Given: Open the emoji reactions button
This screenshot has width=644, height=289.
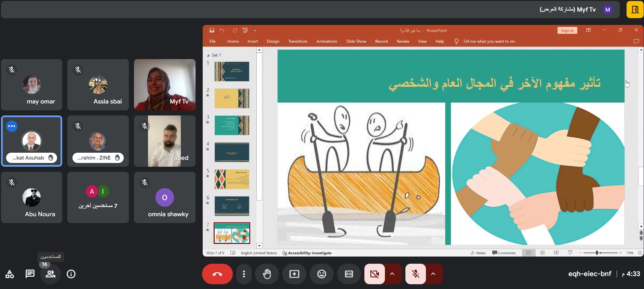Looking at the screenshot, I should pos(322,274).
